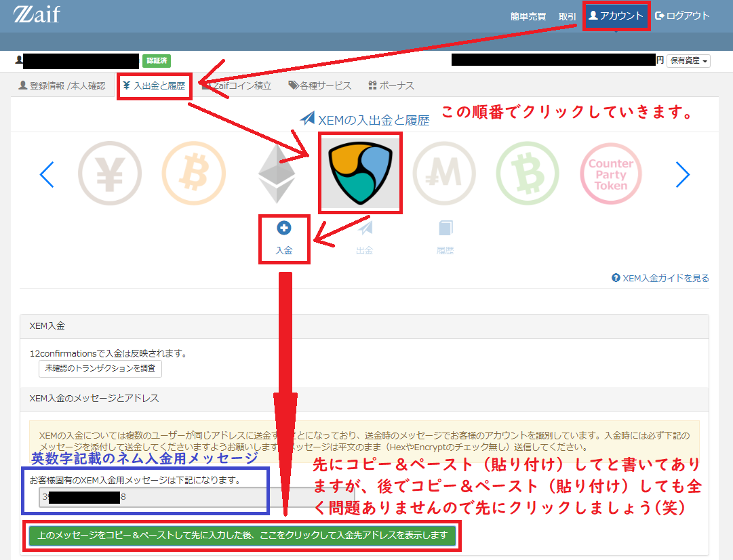733x560 pixels.
Task: Click the right arrow to browse more currencies
Action: [683, 173]
